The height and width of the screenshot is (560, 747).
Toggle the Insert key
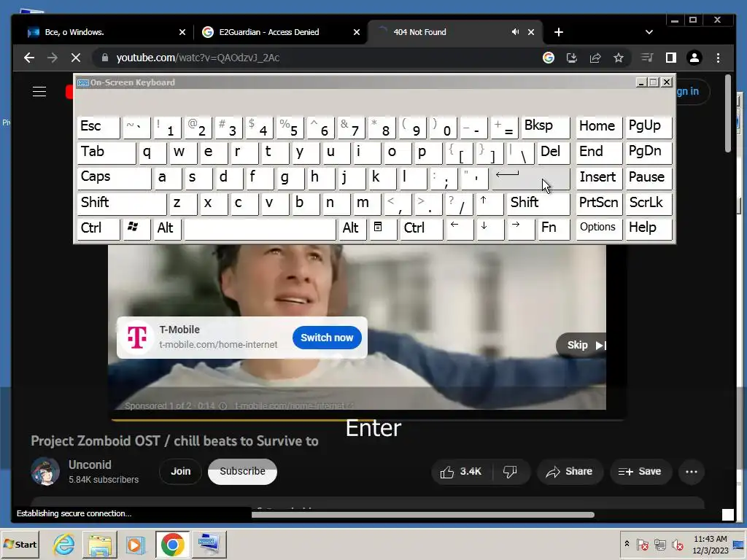coord(599,178)
